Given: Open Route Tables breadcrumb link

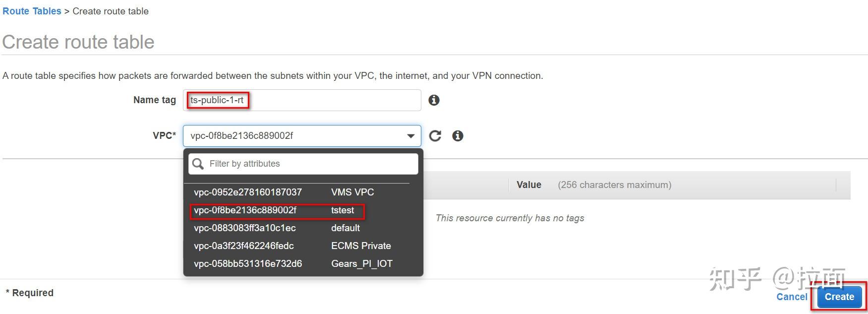Looking at the screenshot, I should tap(31, 11).
